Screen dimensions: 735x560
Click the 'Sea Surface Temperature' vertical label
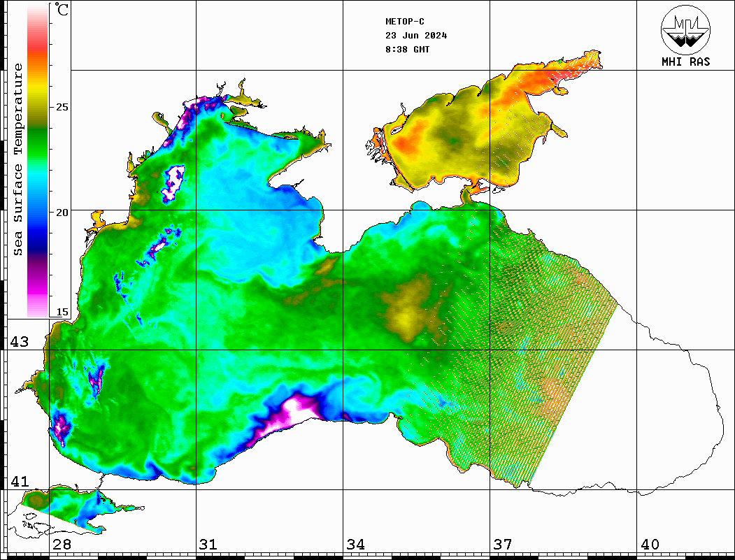17,160
